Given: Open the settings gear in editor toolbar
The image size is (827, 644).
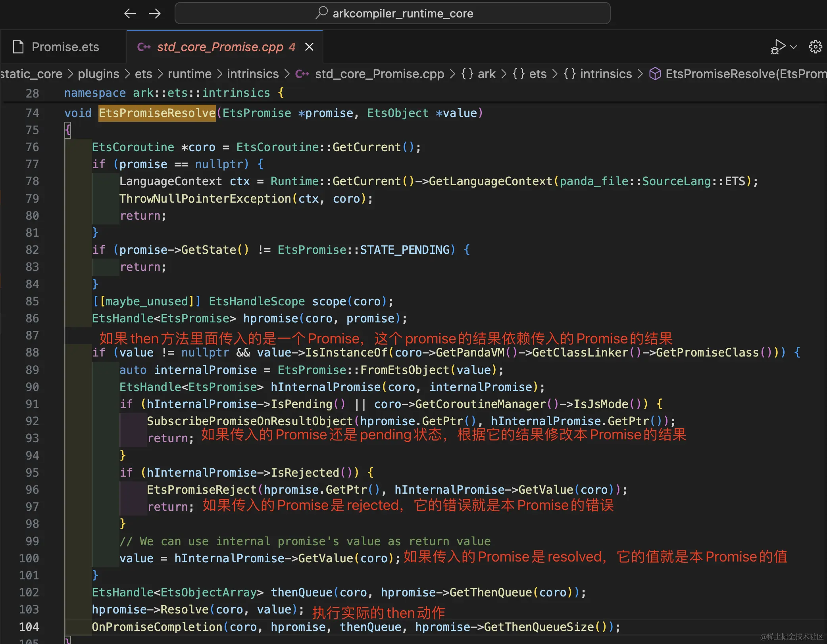Looking at the screenshot, I should [x=815, y=47].
